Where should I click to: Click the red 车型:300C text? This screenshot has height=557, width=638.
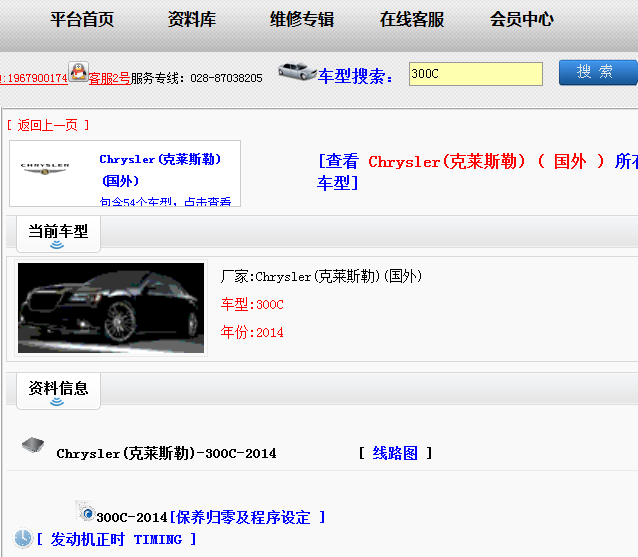[x=252, y=304]
